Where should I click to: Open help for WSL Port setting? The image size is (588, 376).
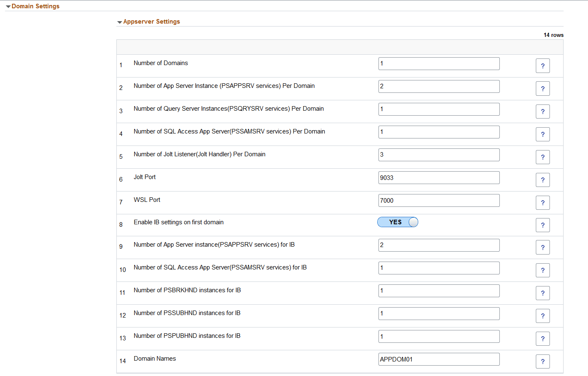pyautogui.click(x=542, y=202)
